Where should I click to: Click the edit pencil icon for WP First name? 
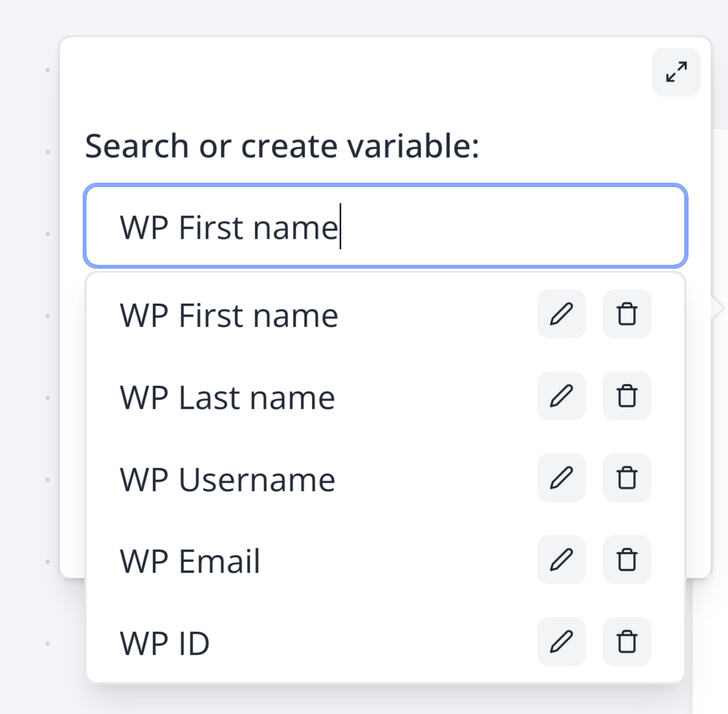pos(561,314)
